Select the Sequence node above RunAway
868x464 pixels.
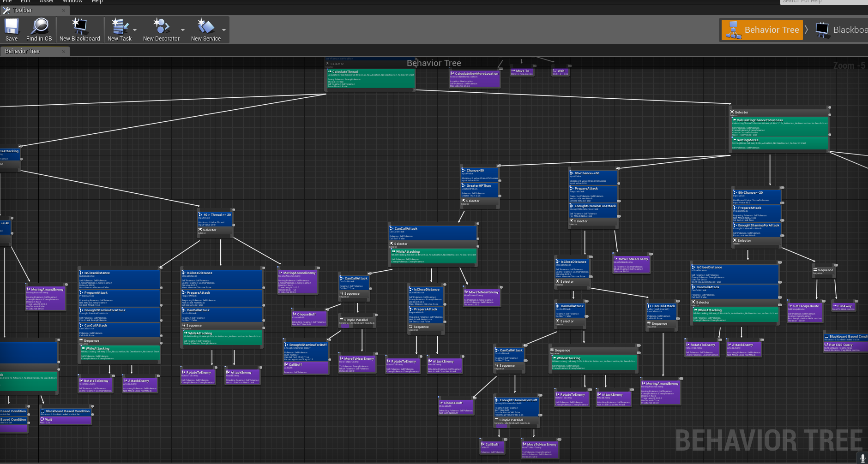click(824, 271)
